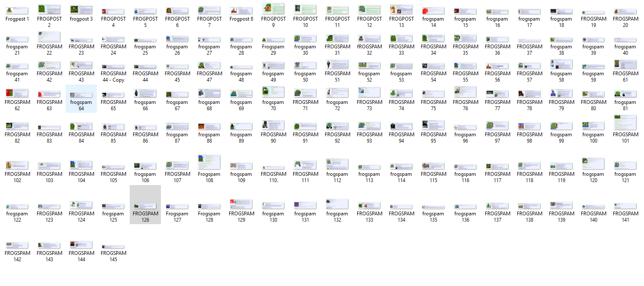Select the "FROGSPAM 37" file label
Image resolution: width=644 pixels, height=286 pixels.
click(x=529, y=50)
